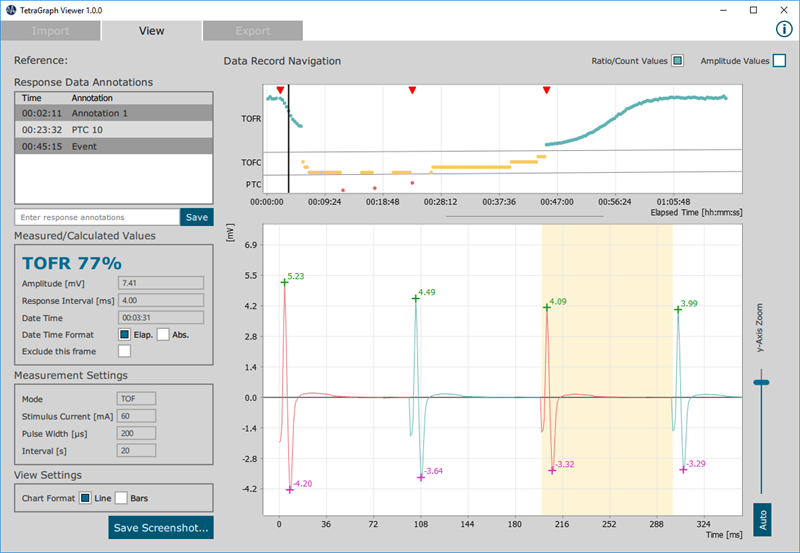Toggle the Ratio/Count Values checkbox
The image size is (800, 553).
coord(678,61)
